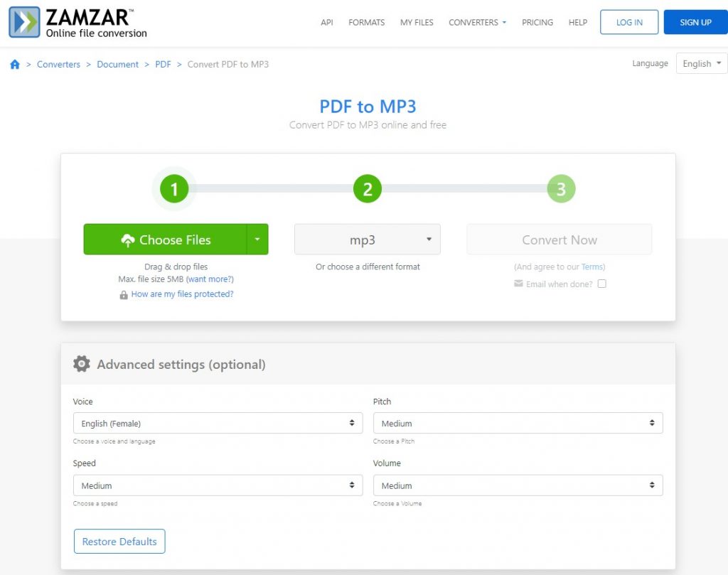The height and width of the screenshot is (575, 728).
Task: Open the mp3 output format dropdown
Action: tap(367, 240)
